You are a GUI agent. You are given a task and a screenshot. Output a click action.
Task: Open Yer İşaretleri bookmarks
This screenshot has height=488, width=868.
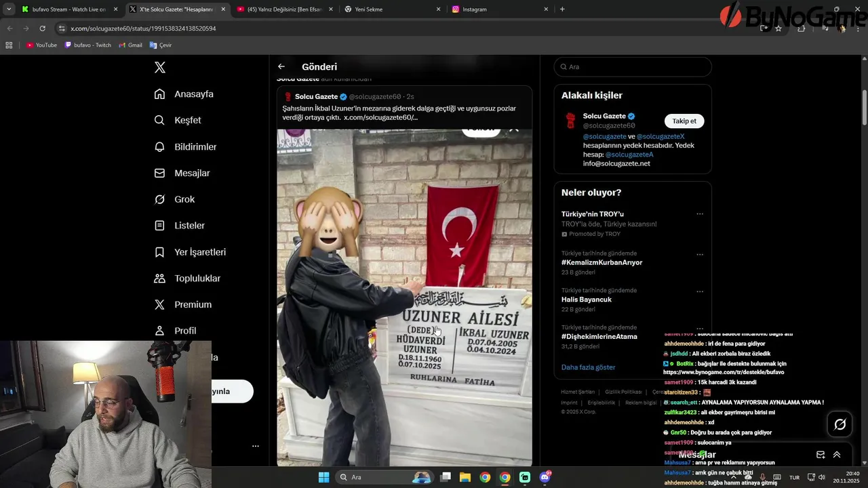tap(190, 252)
